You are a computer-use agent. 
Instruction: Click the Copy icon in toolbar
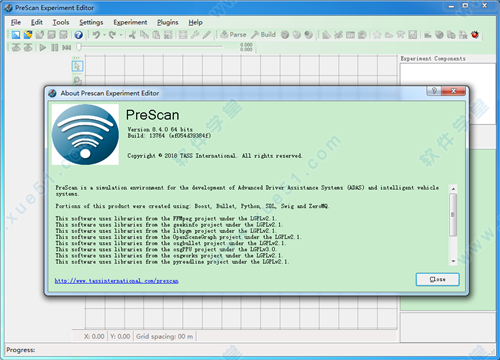pyautogui.click(x=144, y=35)
